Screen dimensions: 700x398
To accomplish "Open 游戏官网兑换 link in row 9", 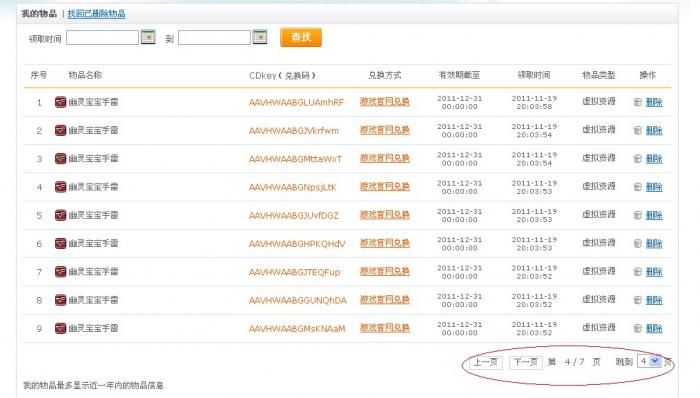I will click(385, 328).
